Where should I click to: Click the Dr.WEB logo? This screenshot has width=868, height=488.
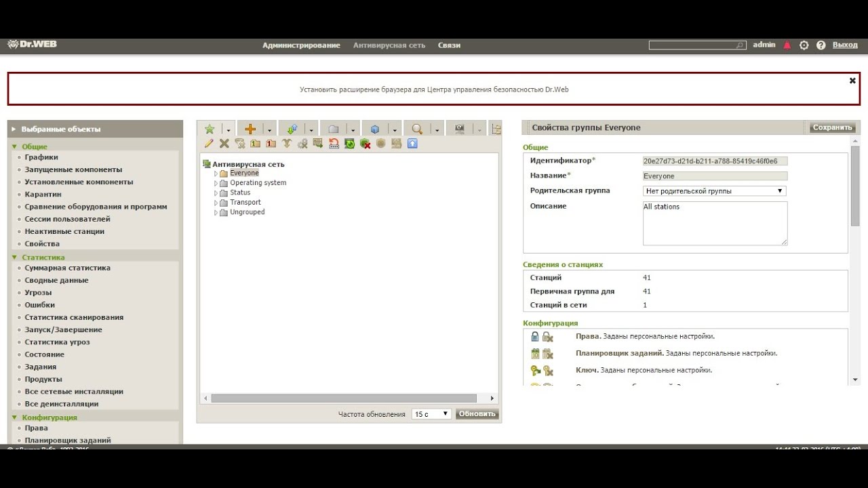click(32, 44)
